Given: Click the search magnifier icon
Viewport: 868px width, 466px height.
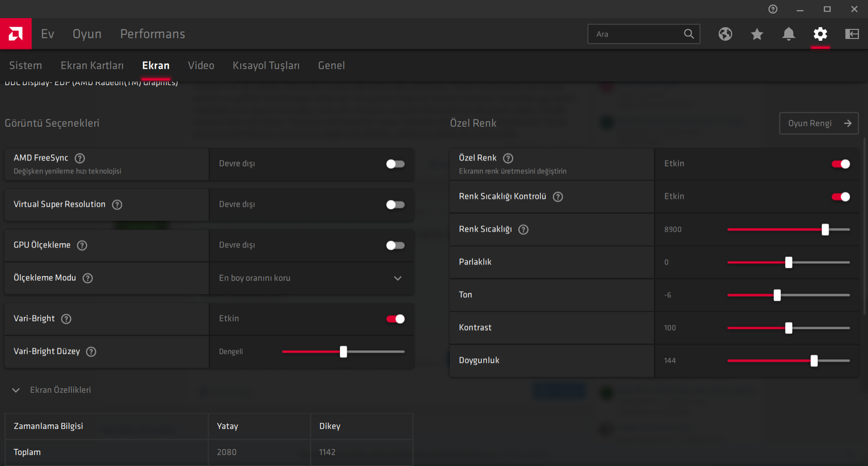Looking at the screenshot, I should (x=689, y=34).
